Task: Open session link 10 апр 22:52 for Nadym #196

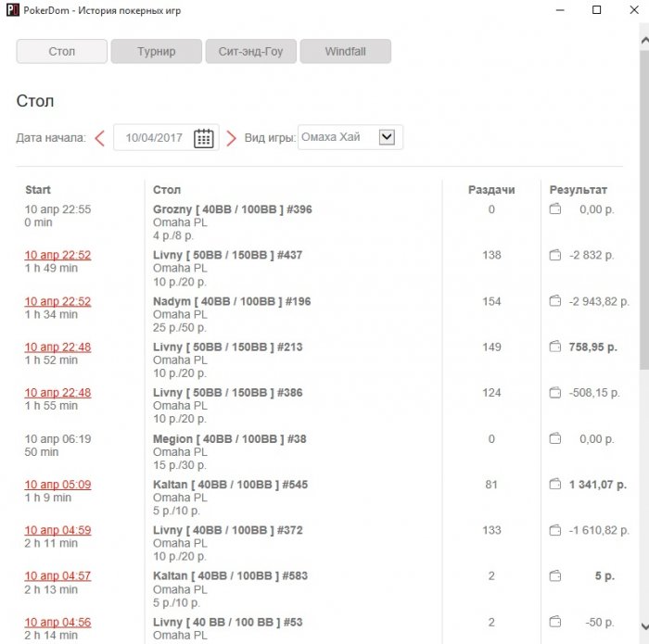Action: pos(57,301)
